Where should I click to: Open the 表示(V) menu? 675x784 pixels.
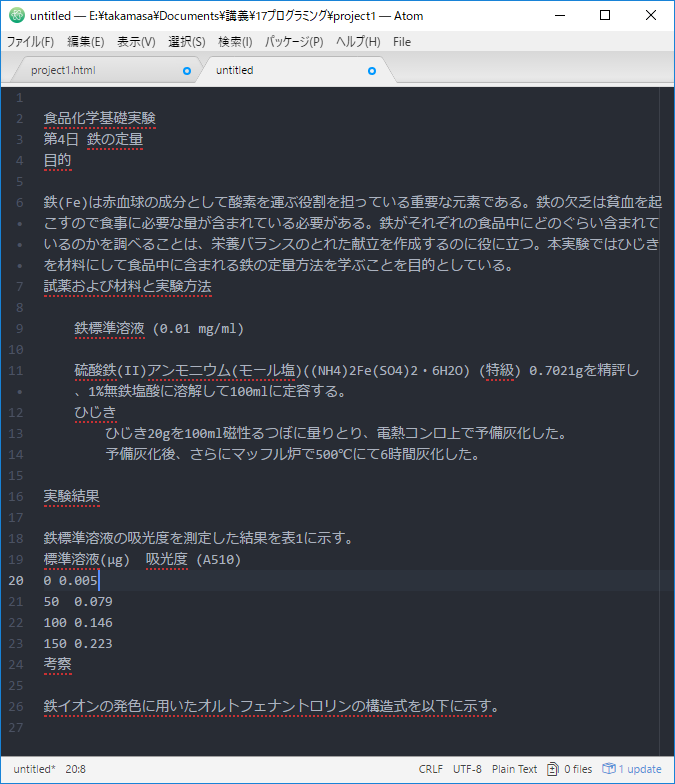click(x=136, y=42)
